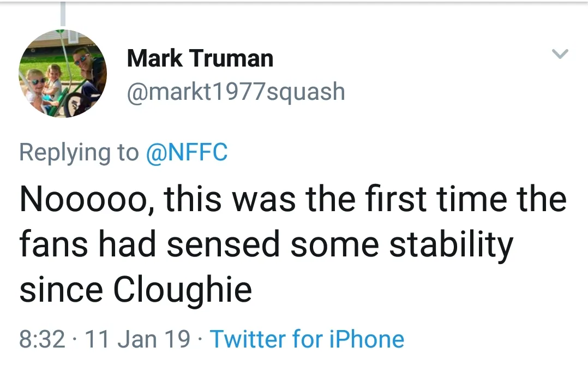This screenshot has width=588, height=371.
Task: Click the word "fans" in the tweet
Action: 53,244
